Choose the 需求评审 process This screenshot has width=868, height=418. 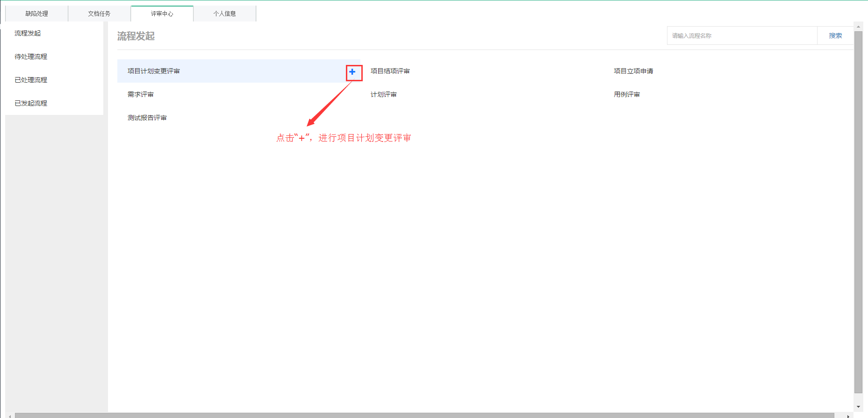coord(141,94)
